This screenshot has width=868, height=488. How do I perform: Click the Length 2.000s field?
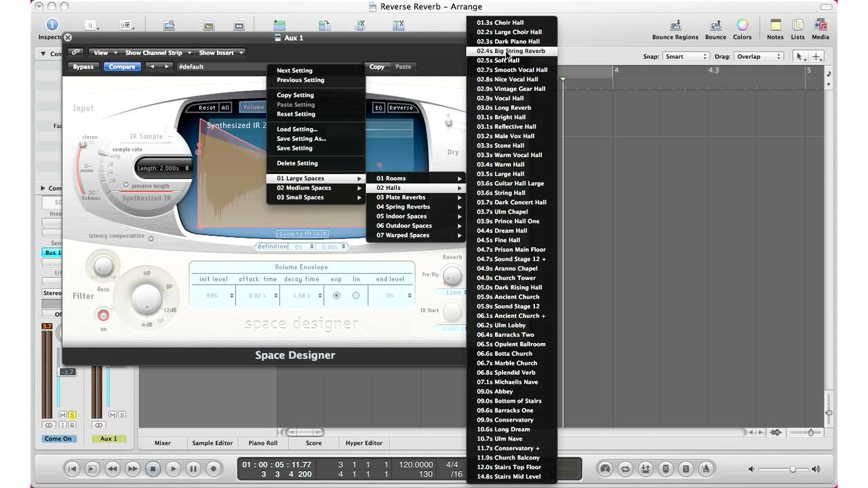[x=164, y=168]
